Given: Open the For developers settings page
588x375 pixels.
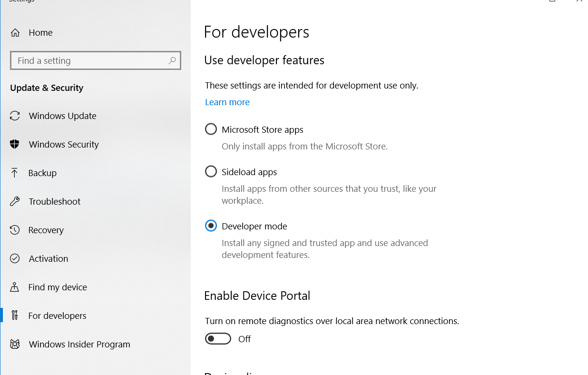Looking at the screenshot, I should tap(57, 316).
